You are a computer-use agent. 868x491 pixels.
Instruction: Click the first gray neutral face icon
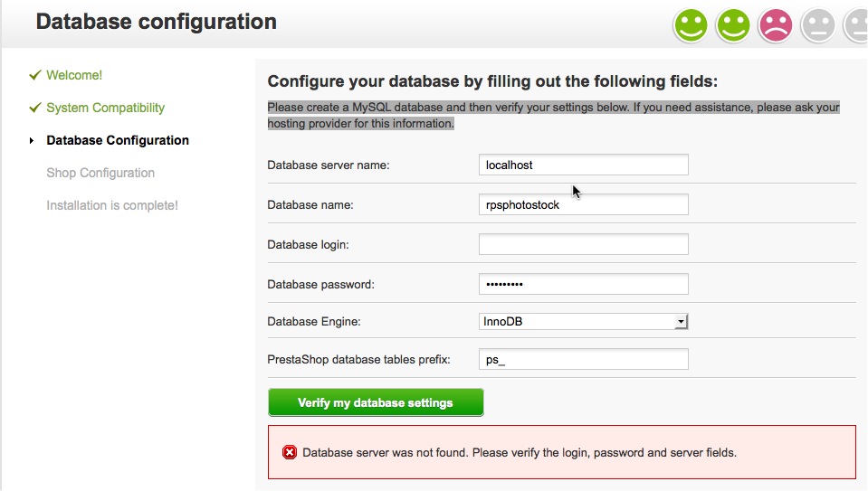[x=817, y=24]
